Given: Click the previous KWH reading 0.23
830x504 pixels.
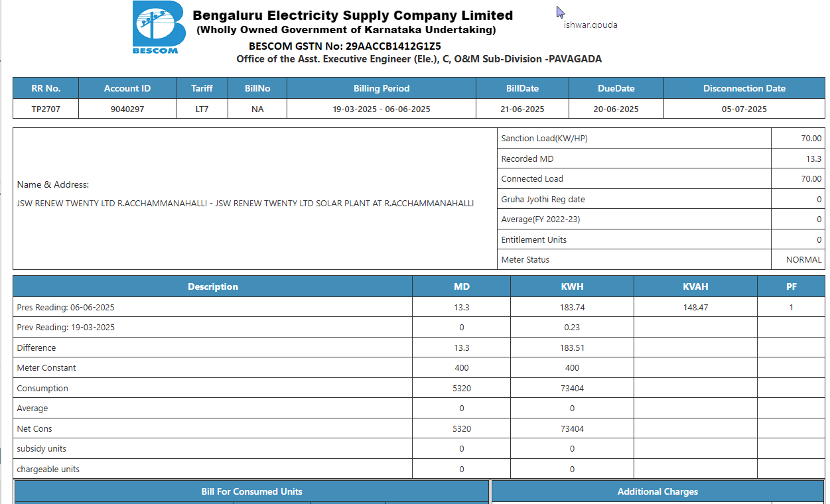Looking at the screenshot, I should click(x=572, y=327).
